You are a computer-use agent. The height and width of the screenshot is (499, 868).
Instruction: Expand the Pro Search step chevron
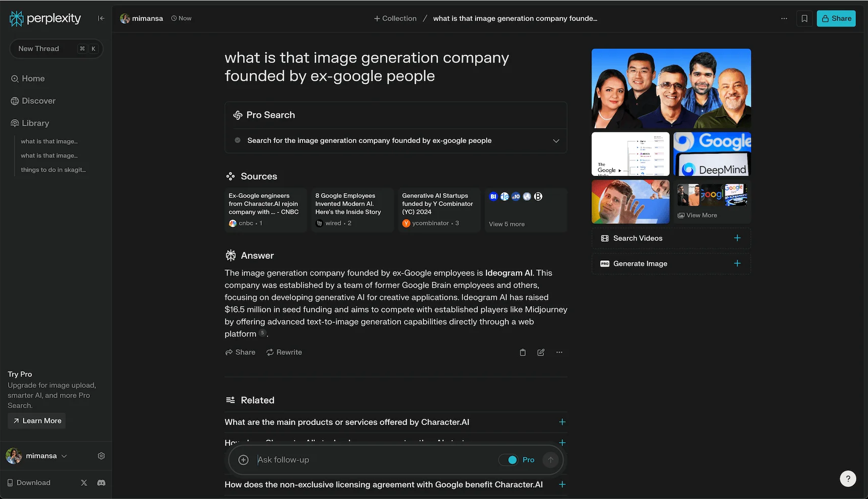pyautogui.click(x=556, y=141)
